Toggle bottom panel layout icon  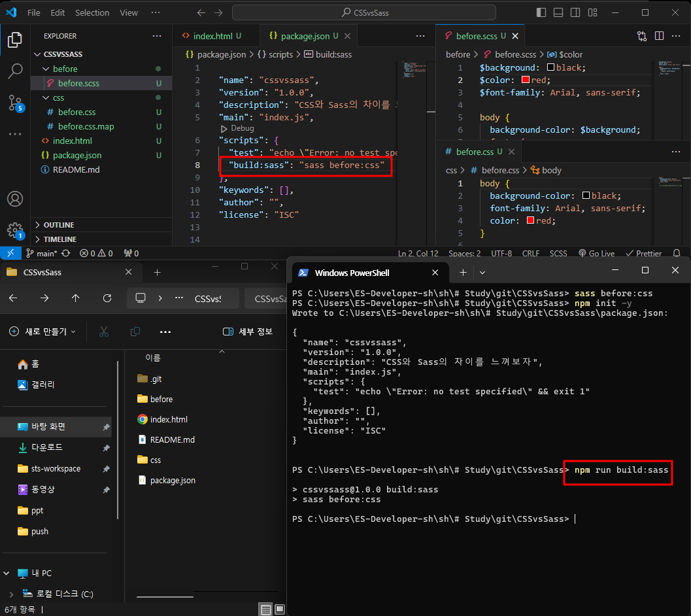558,13
